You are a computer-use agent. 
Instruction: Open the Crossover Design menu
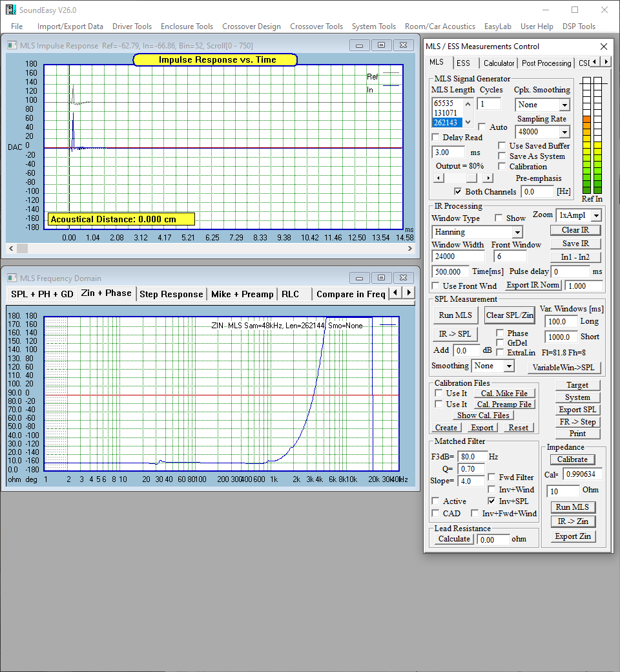point(251,26)
